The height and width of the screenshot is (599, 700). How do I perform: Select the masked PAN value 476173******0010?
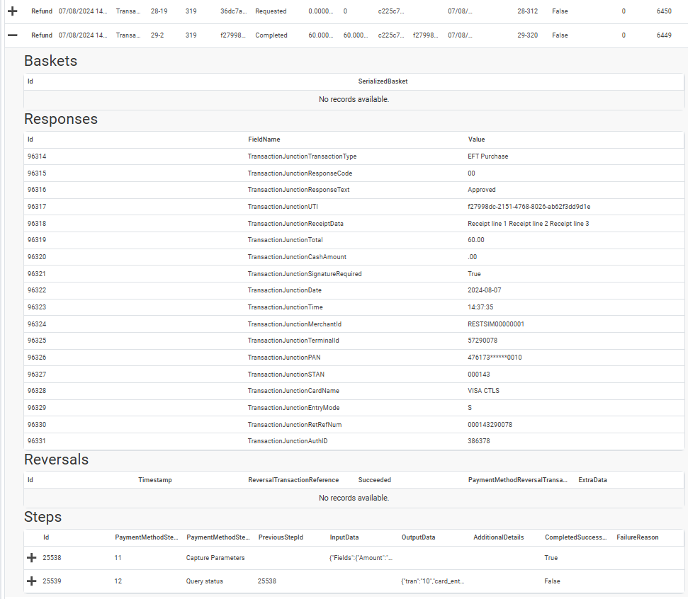[x=495, y=358]
